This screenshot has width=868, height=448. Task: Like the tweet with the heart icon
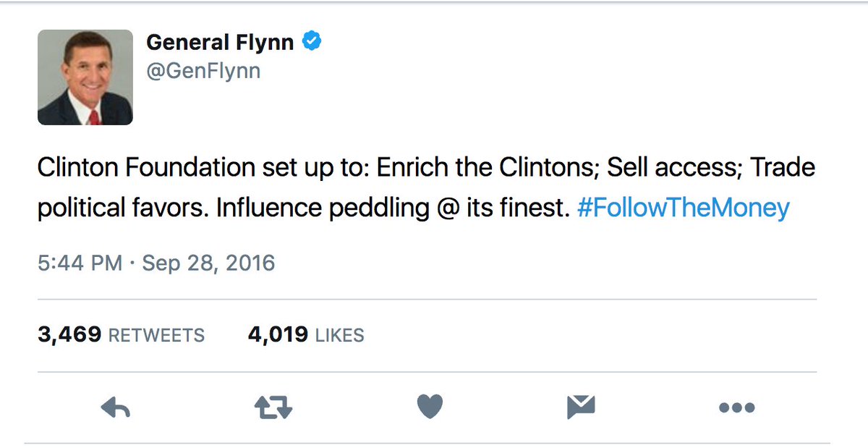[430, 407]
